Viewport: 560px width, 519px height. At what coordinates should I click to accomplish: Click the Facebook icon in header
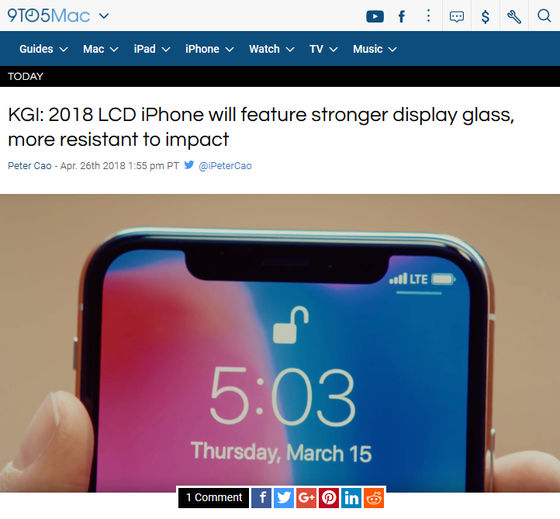coord(402,16)
